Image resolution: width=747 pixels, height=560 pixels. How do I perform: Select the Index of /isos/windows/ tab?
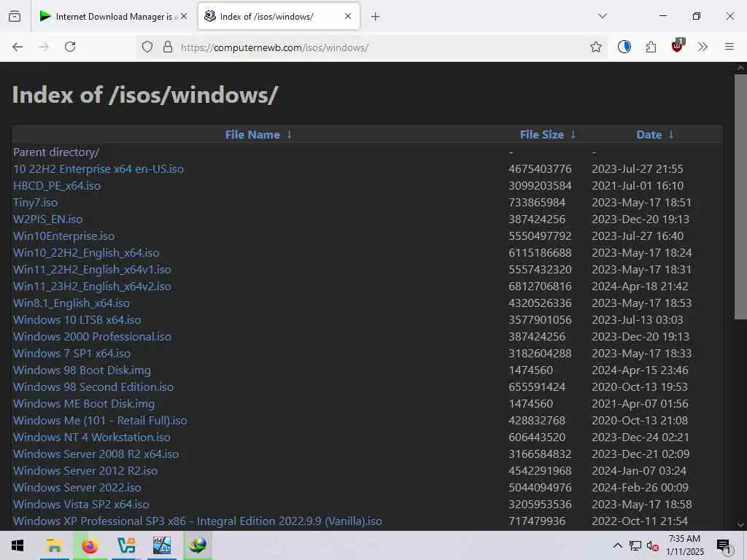[x=279, y=16]
